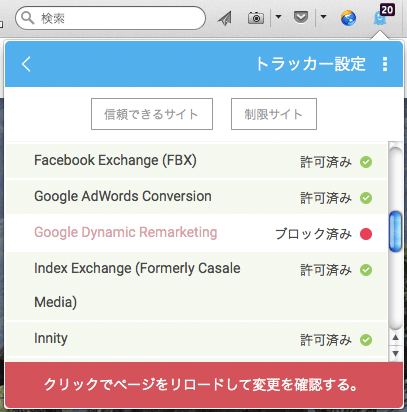The height and width of the screenshot is (412, 407).
Task: Open the three-dot options menu
Action: 385,64
